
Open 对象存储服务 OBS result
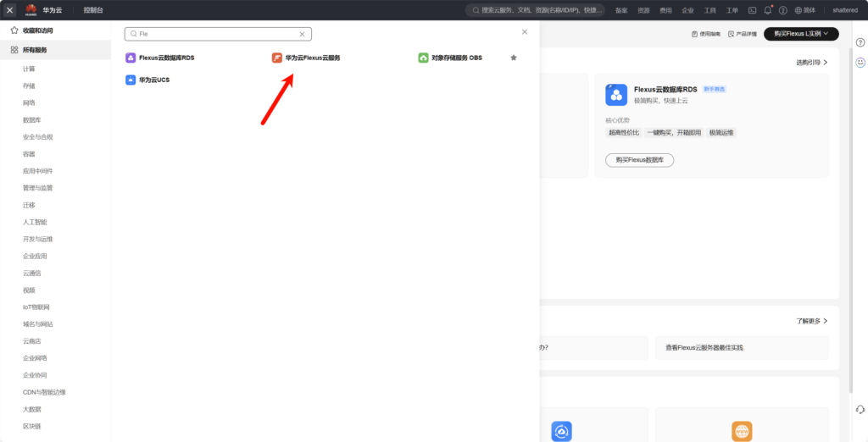(x=455, y=58)
